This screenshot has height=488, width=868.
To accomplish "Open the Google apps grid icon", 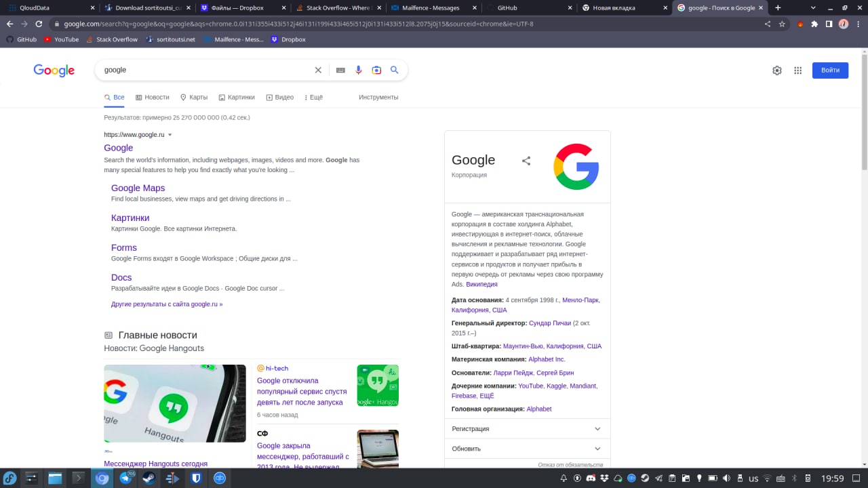I will [798, 70].
